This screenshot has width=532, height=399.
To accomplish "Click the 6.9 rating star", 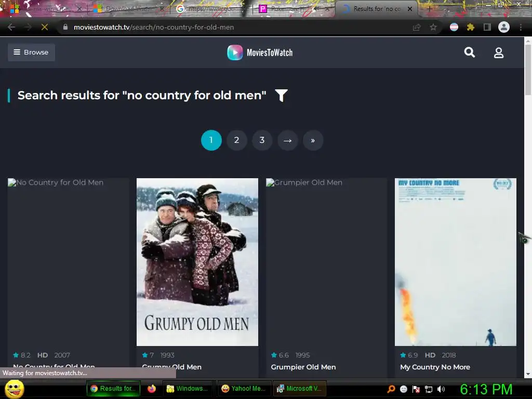I will [403, 355].
